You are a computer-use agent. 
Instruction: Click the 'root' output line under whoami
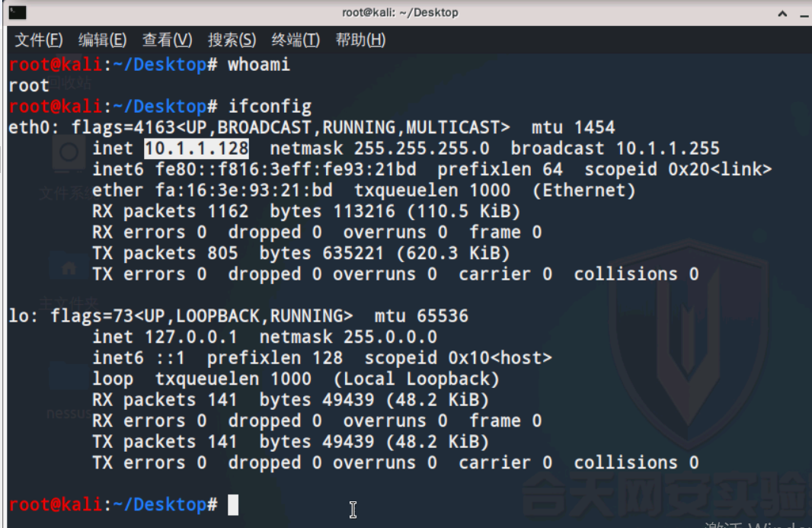point(29,85)
